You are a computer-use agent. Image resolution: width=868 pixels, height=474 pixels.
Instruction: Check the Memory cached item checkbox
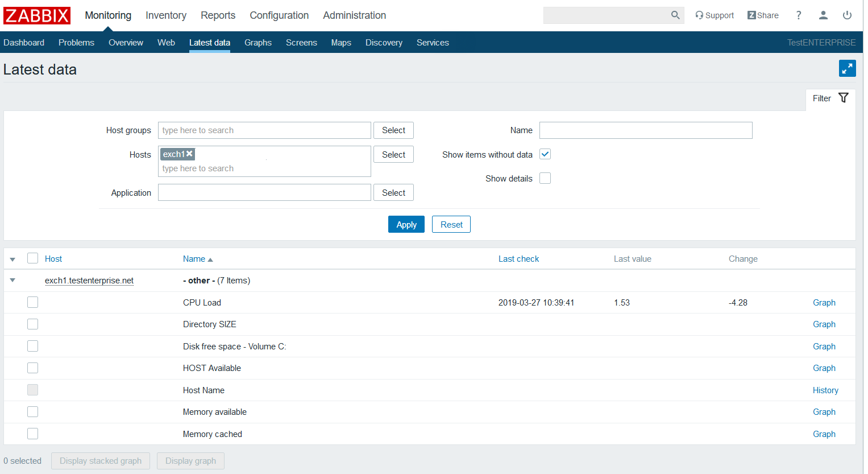[x=33, y=434]
